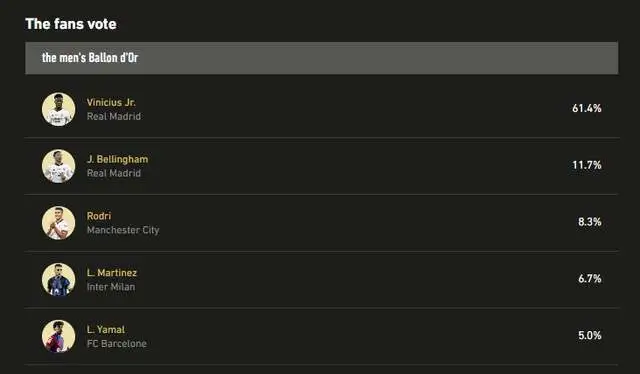Image resolution: width=640 pixels, height=374 pixels.
Task: Click FC Barcelone club label
Action: click(117, 344)
